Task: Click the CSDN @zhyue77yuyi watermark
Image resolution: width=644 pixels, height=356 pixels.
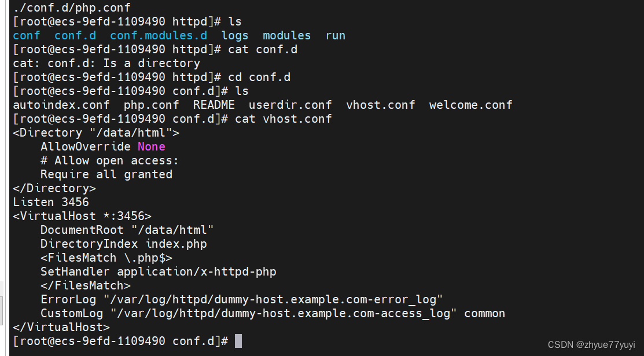Action: click(x=591, y=344)
